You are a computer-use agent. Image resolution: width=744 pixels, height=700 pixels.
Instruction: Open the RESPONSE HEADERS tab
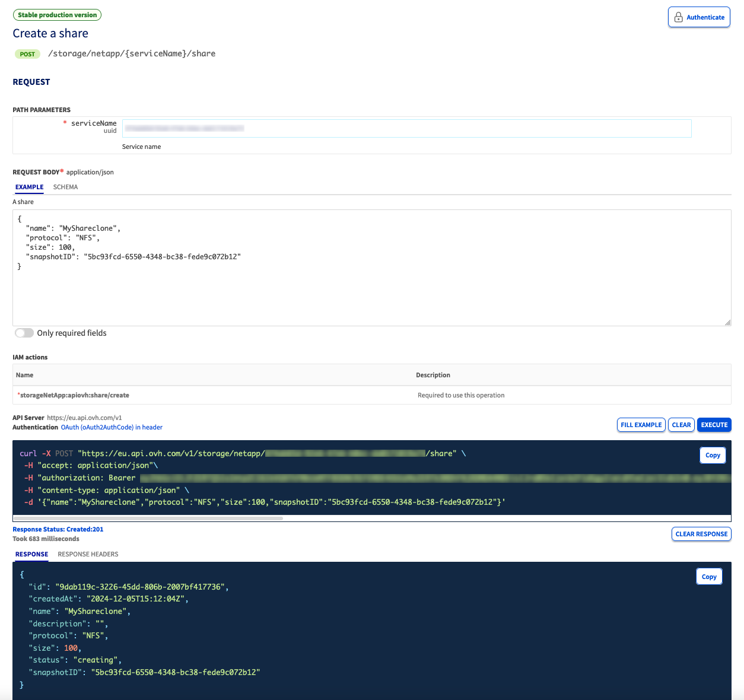88,554
